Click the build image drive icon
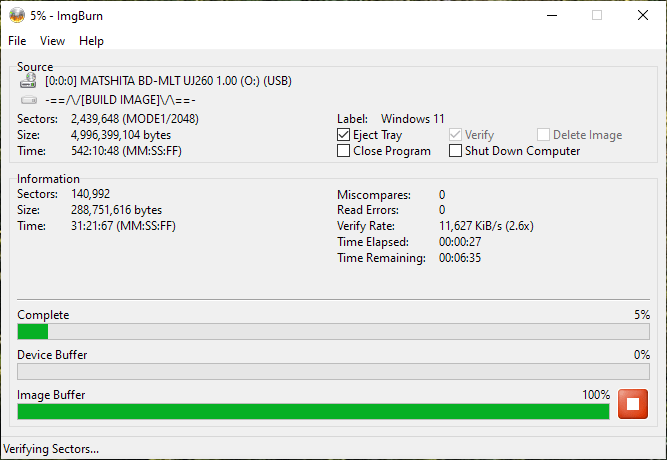 [x=28, y=100]
